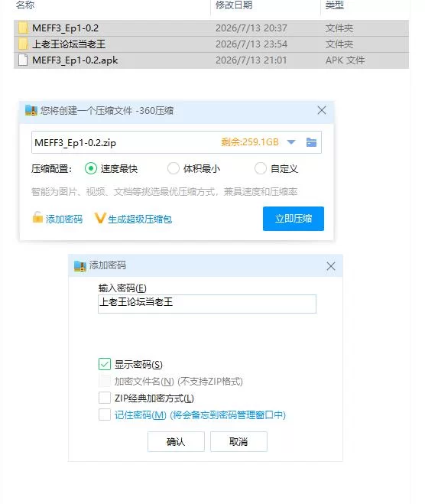Select the 速度最快 compression option
This screenshot has height=504, width=425.
(91, 168)
